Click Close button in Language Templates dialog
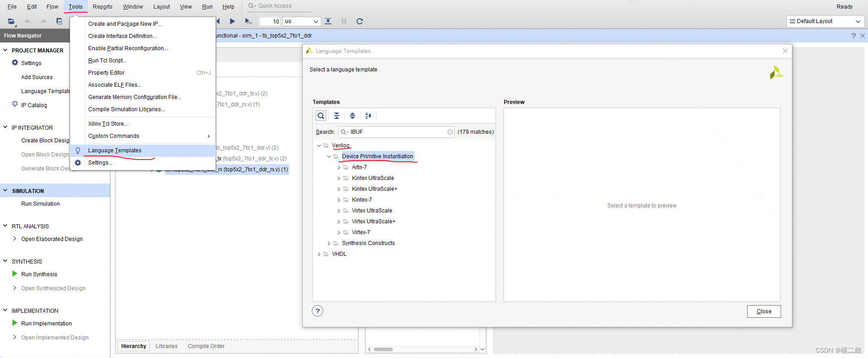This screenshot has height=358, width=868. [764, 311]
